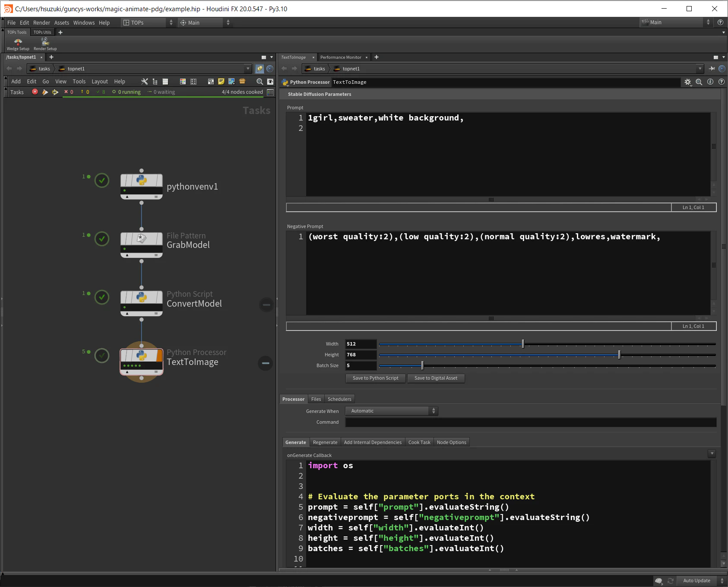Cancel cook with red stop icon
The height and width of the screenshot is (587, 728).
(x=35, y=92)
